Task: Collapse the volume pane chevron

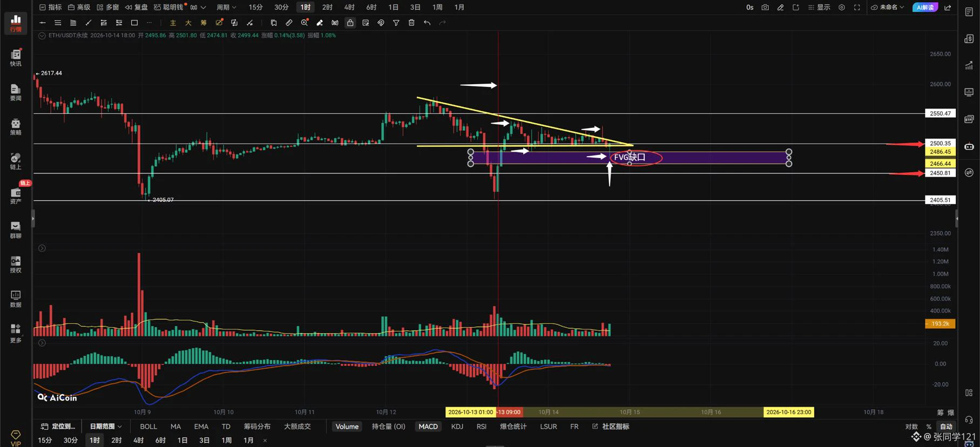Action: [42, 248]
